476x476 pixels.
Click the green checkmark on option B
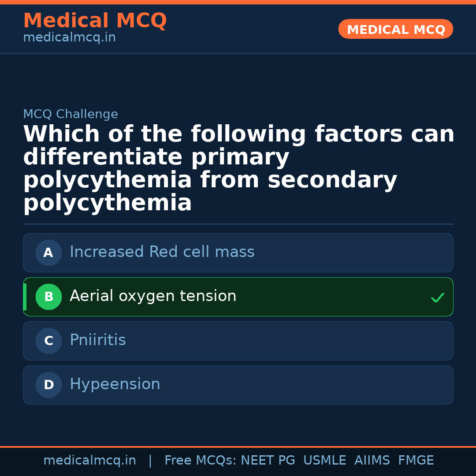point(437,298)
